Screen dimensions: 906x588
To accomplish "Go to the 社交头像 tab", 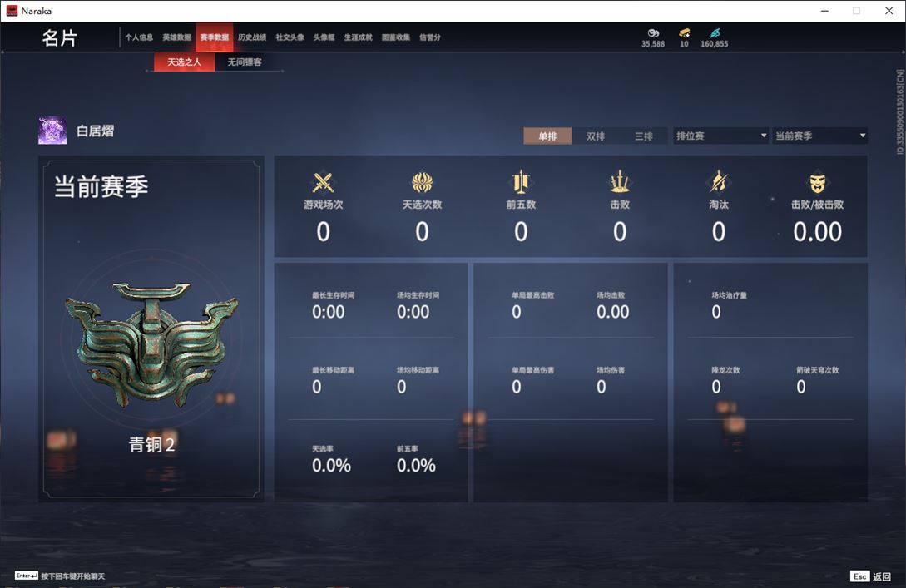I will coord(290,37).
